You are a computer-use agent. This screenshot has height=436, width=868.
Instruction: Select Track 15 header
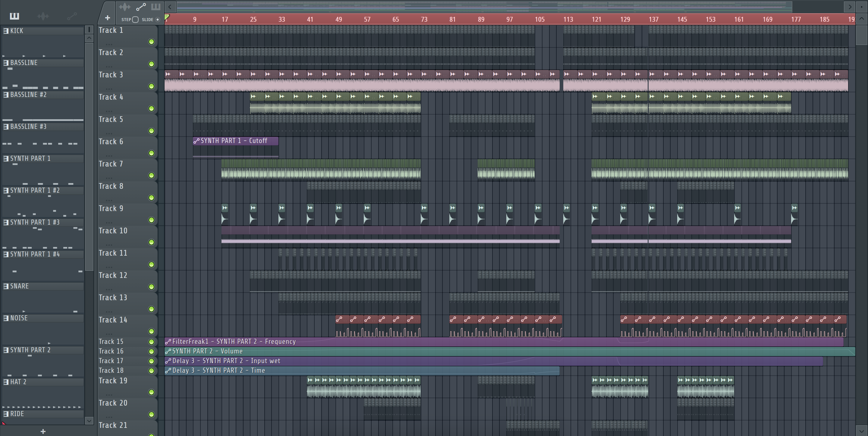127,342
